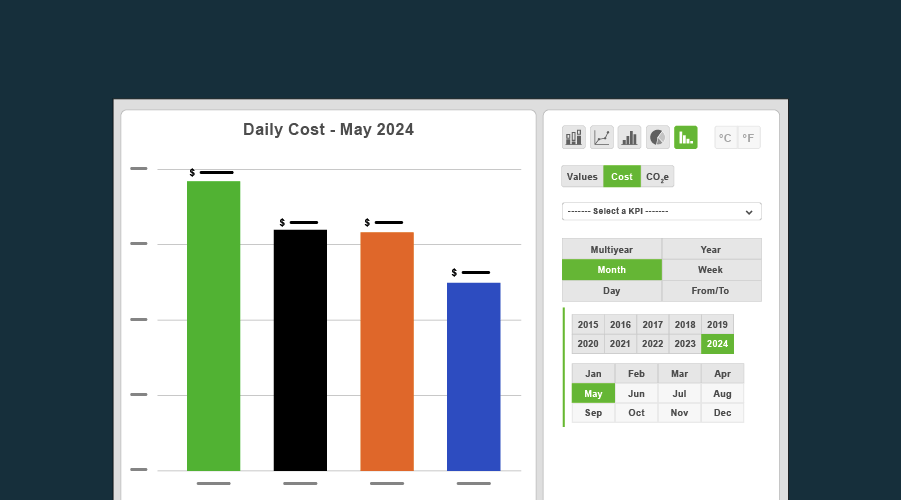Click the black bar in the chart

[x=301, y=350]
